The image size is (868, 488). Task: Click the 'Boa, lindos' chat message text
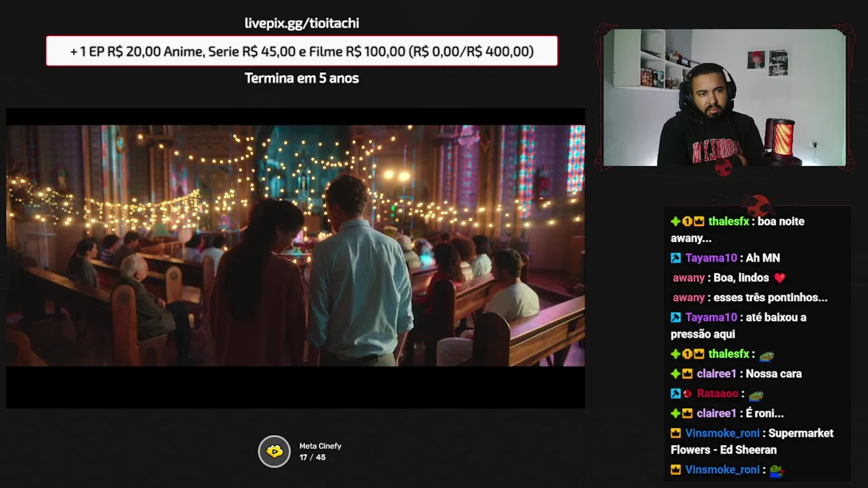tap(741, 278)
